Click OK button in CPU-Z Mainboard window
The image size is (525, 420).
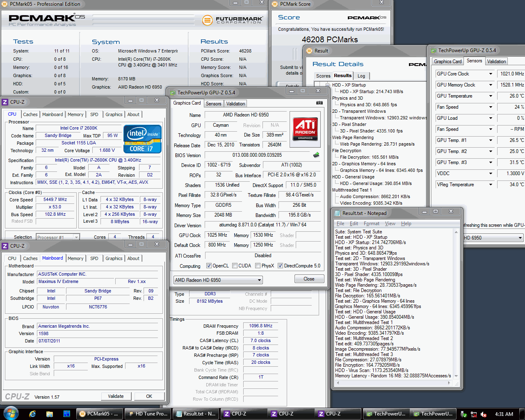pyautogui.click(x=149, y=396)
